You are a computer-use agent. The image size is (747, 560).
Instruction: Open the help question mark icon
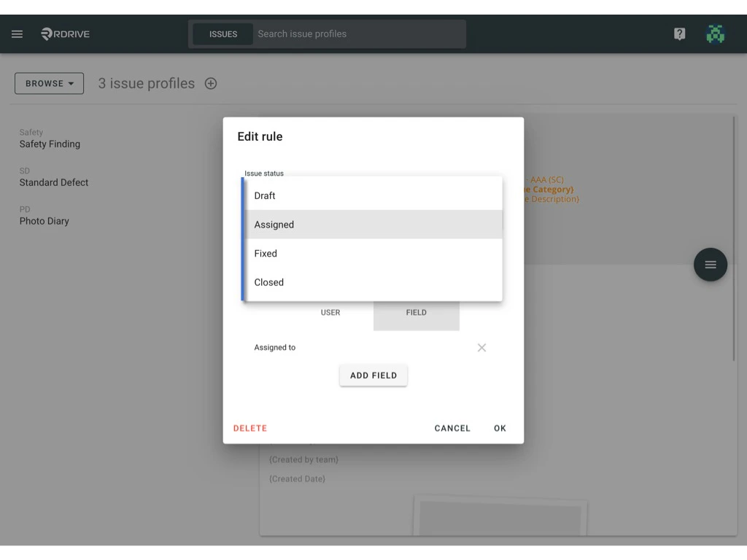(679, 34)
